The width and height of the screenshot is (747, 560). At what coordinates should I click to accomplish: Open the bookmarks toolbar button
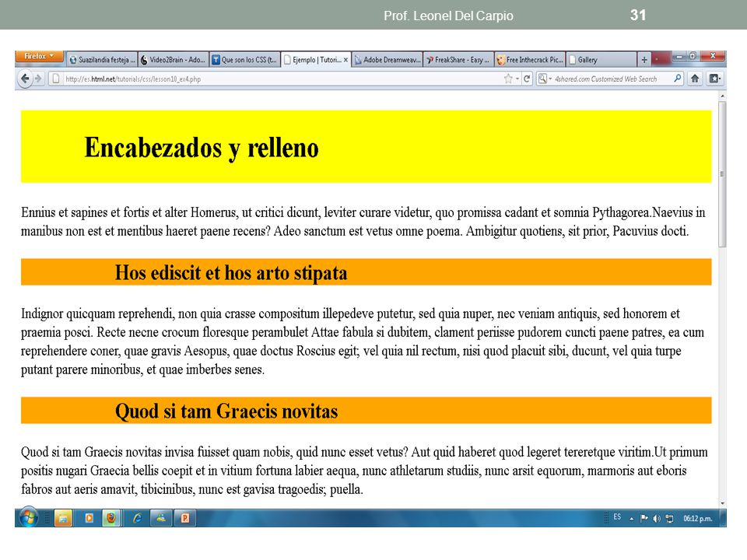(x=714, y=79)
